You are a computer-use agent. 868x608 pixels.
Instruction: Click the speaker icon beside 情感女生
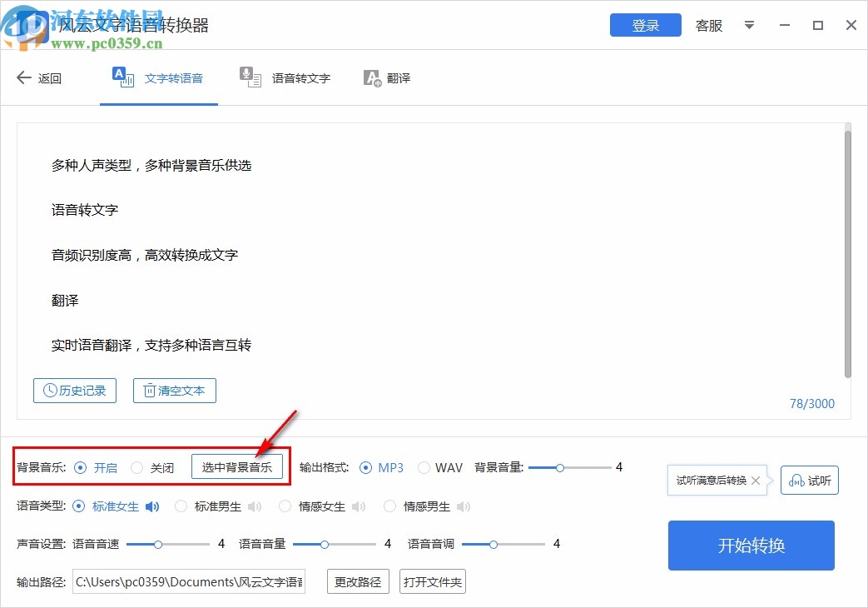(359, 506)
